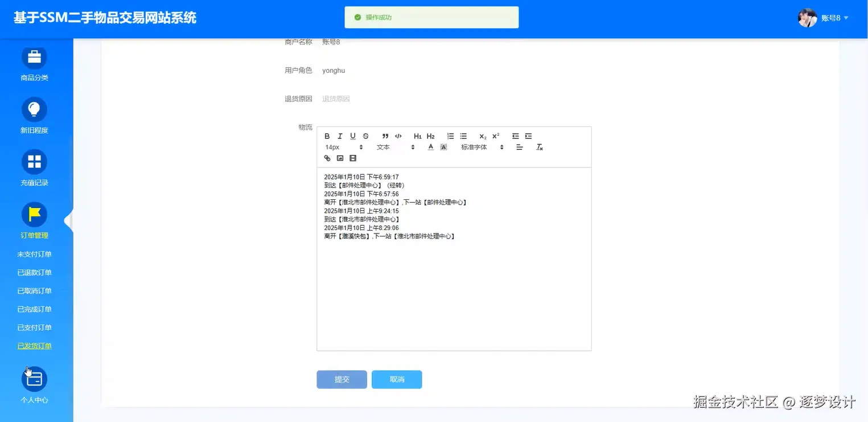Click the 提交 submit button
Image resolution: width=868 pixels, height=422 pixels.
point(342,379)
